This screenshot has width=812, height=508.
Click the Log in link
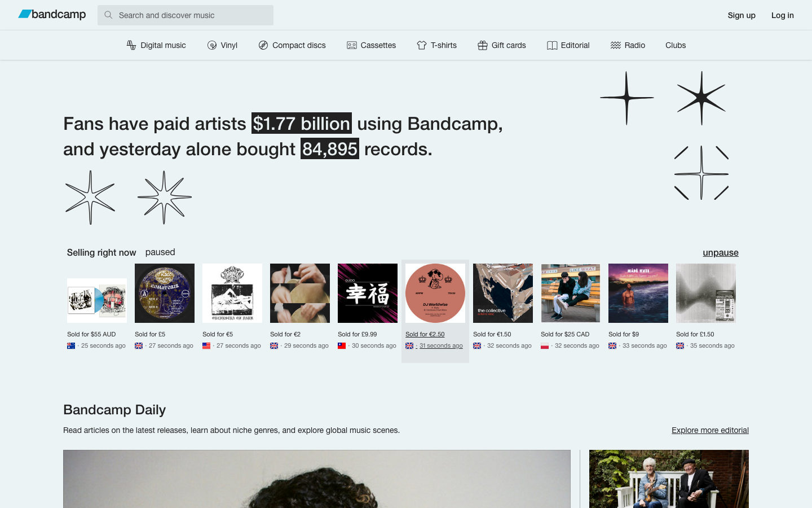coord(783,15)
